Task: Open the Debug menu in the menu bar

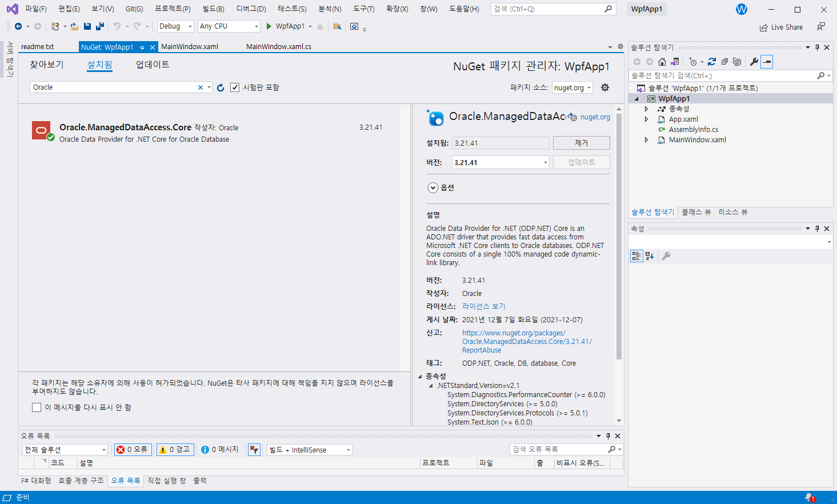Action: 251,9
